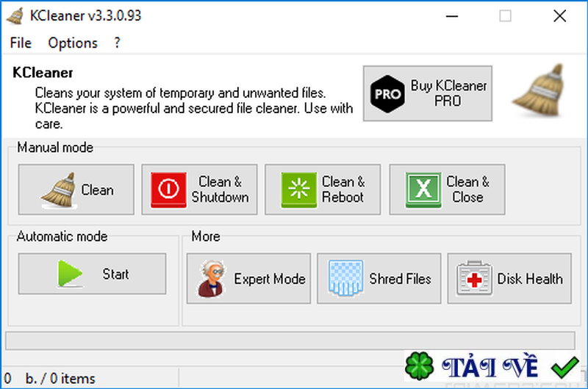Click the green X close icon

click(423, 190)
